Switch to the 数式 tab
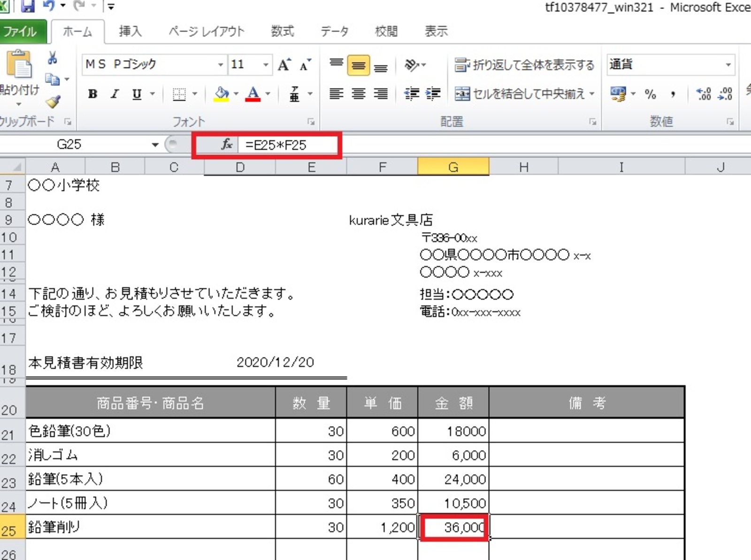Screen dimensions: 751x560 (x=282, y=31)
